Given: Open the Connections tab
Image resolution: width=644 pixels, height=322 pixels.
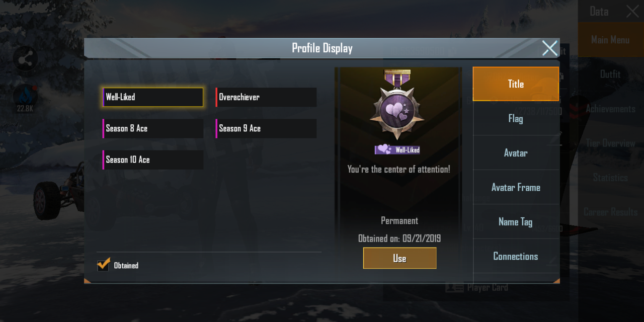Looking at the screenshot, I should point(516,257).
